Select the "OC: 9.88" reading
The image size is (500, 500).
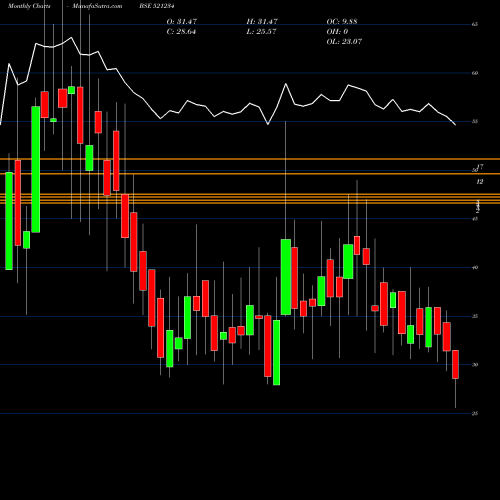click(342, 21)
